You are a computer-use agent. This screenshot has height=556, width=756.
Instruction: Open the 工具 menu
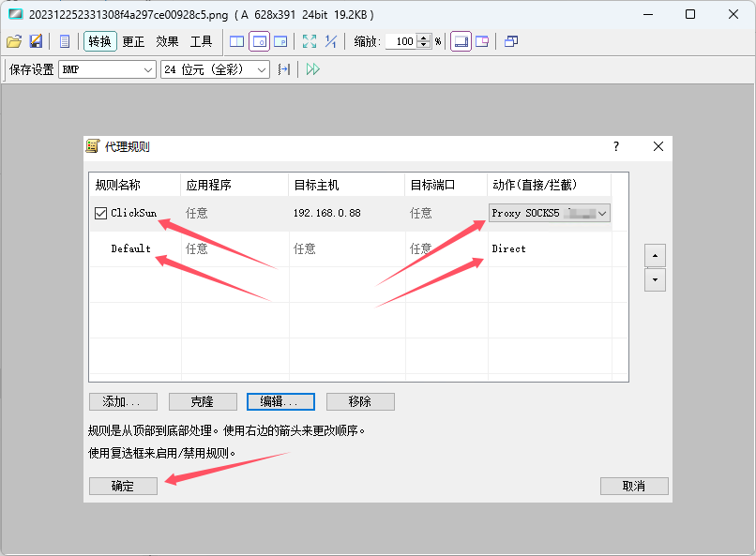(201, 41)
